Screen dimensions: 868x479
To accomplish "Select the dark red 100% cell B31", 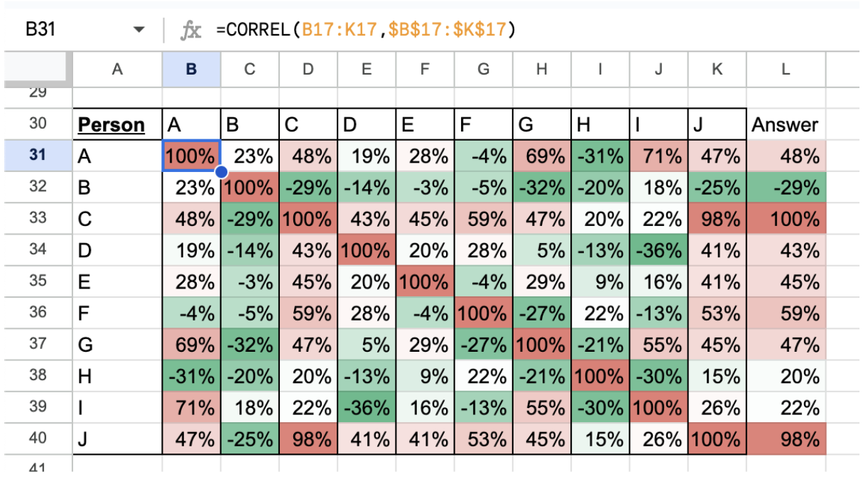I will pos(191,156).
